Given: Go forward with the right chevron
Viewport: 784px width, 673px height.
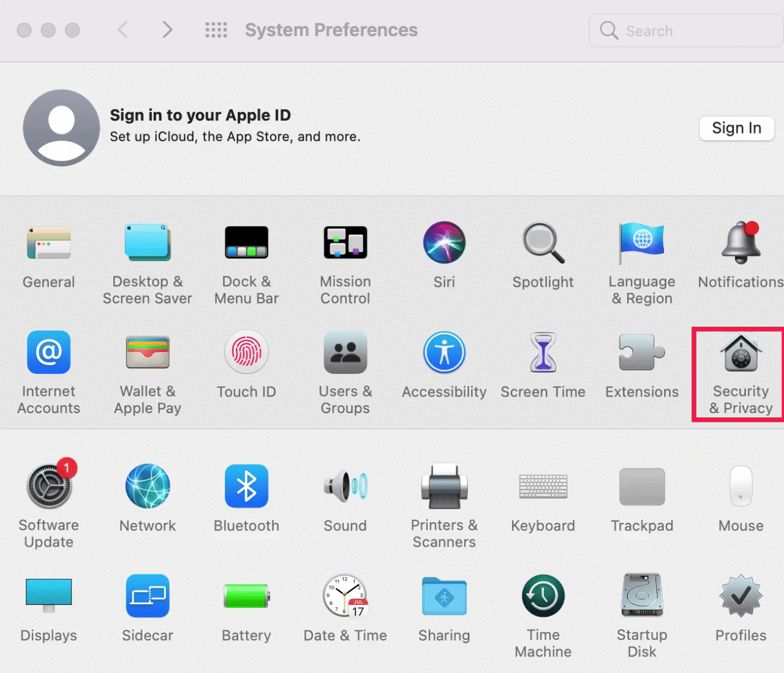Looking at the screenshot, I should tap(167, 29).
